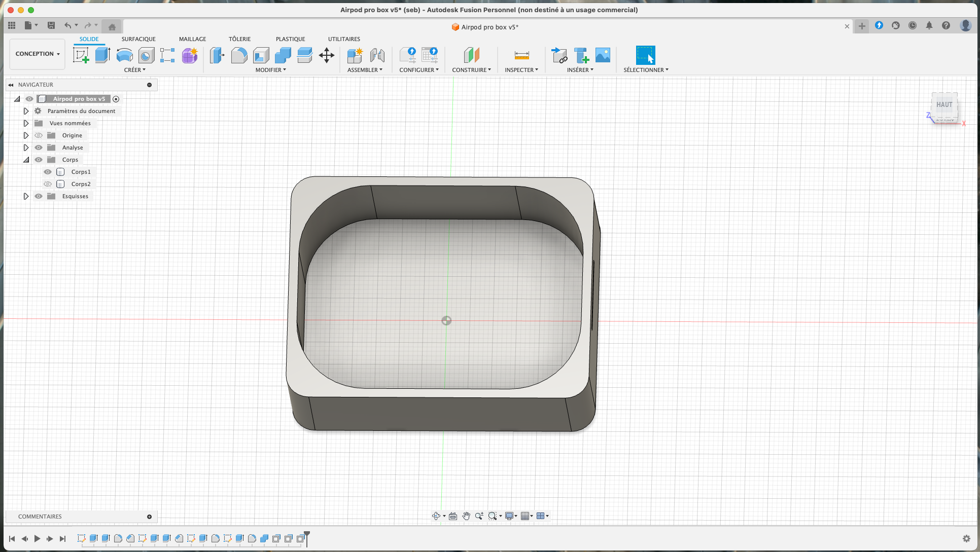Open the job status clock icon
The width and height of the screenshot is (980, 552).
tap(913, 25)
